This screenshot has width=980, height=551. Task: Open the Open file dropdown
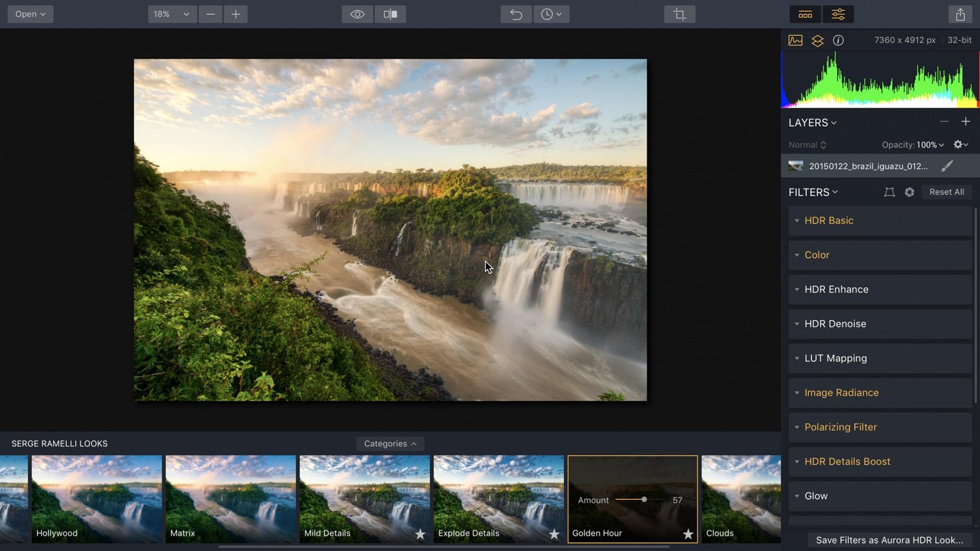31,14
